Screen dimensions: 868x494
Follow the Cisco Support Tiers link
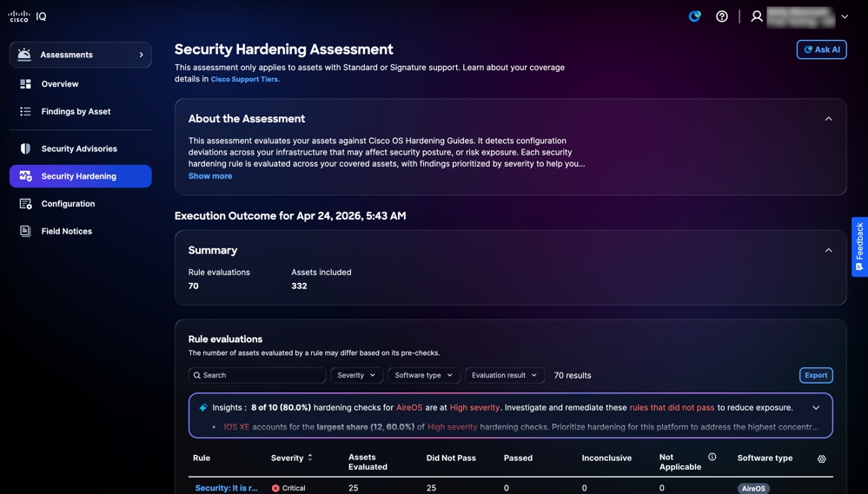click(x=245, y=79)
